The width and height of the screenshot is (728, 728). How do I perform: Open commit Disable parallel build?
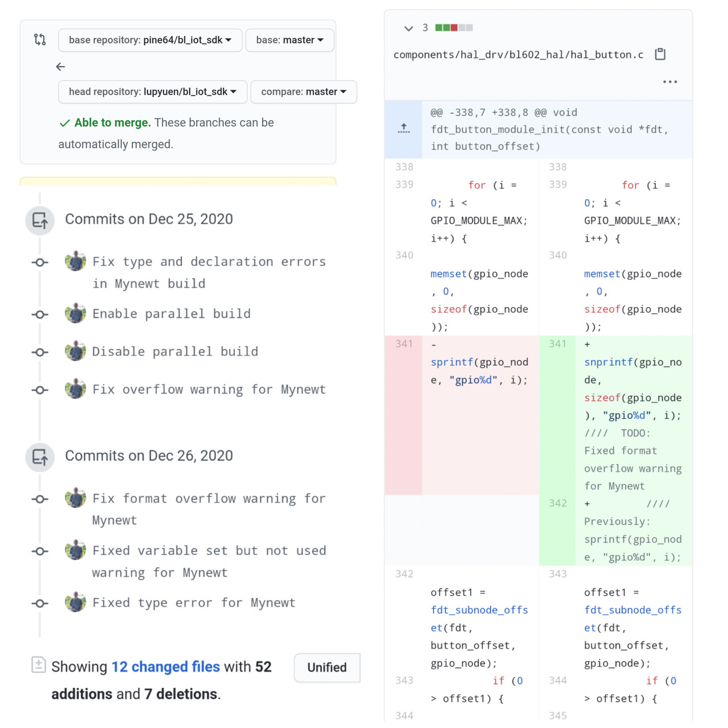click(175, 351)
